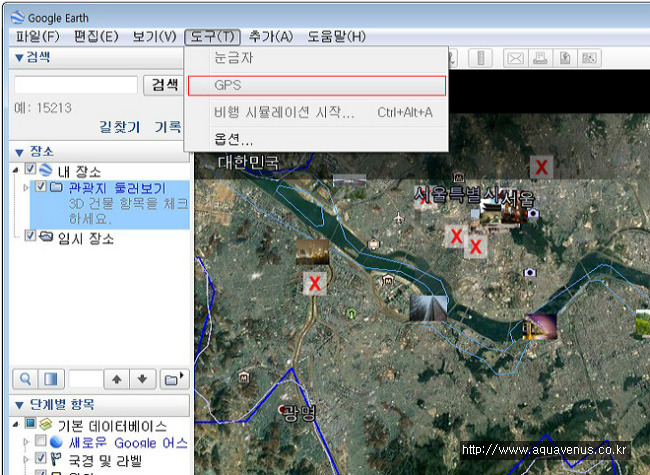Click the road photo thumbnail near the river
The width and height of the screenshot is (650, 475).
click(x=428, y=308)
